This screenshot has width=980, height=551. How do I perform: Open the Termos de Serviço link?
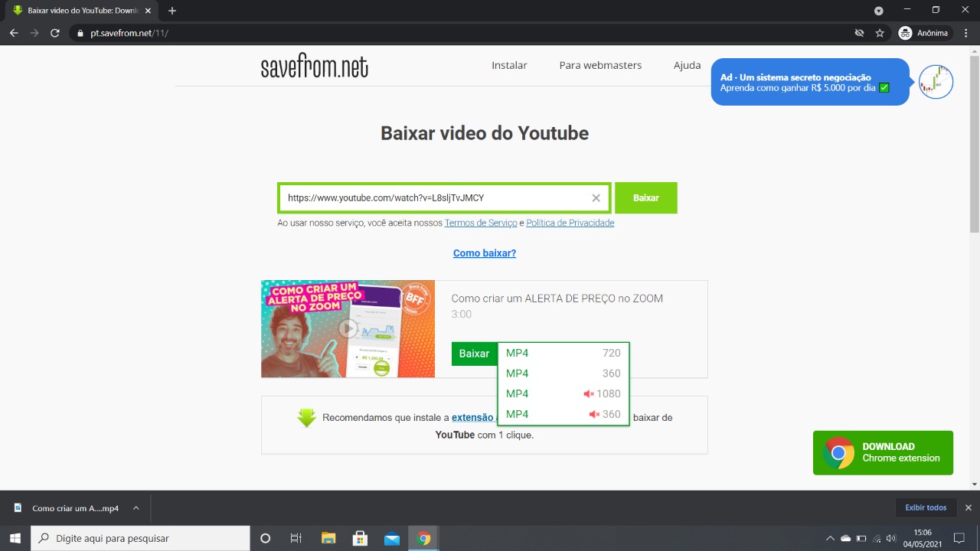481,223
